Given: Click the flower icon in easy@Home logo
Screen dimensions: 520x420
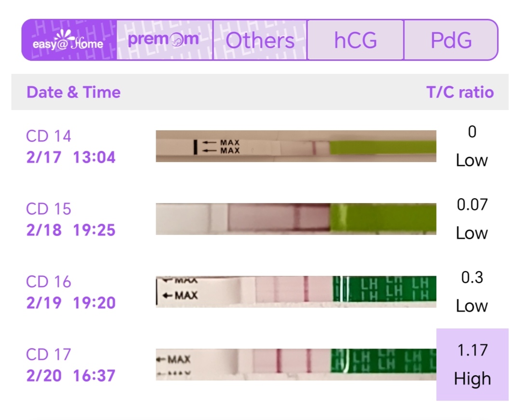Looking at the screenshot, I should (x=68, y=35).
